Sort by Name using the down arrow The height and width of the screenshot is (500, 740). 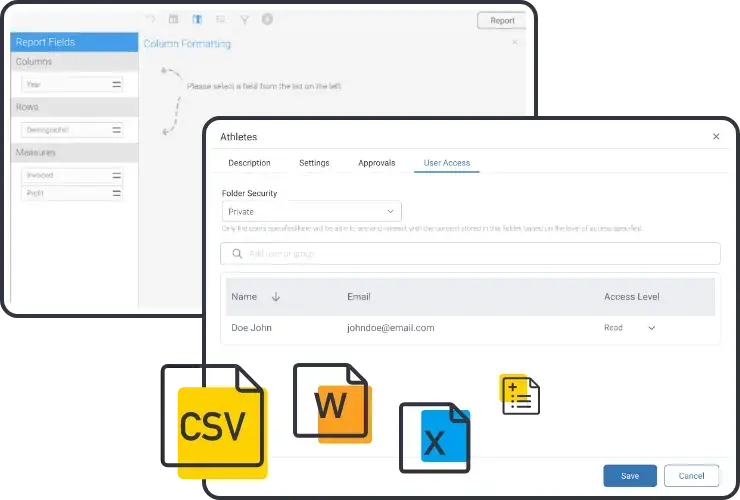pos(276,297)
